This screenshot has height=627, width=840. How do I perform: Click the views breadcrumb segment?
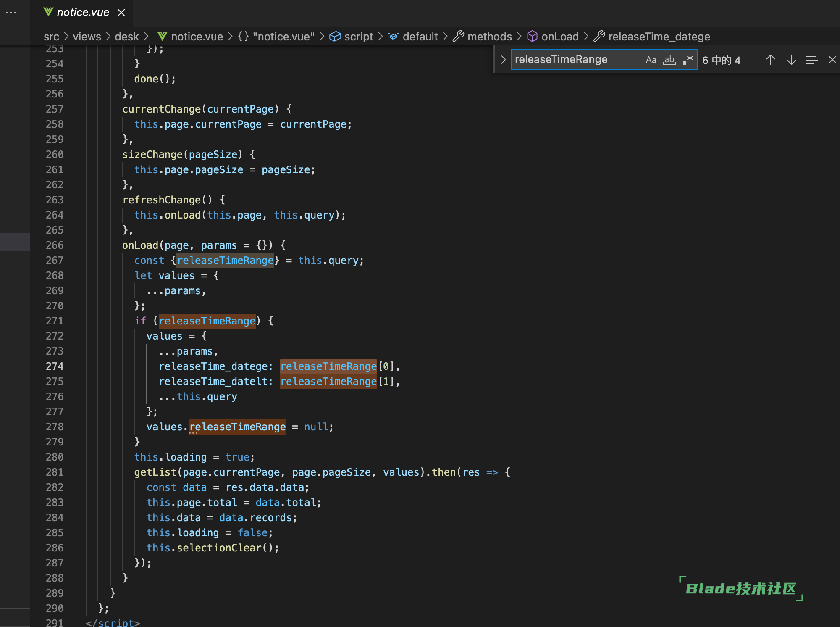[x=87, y=37]
